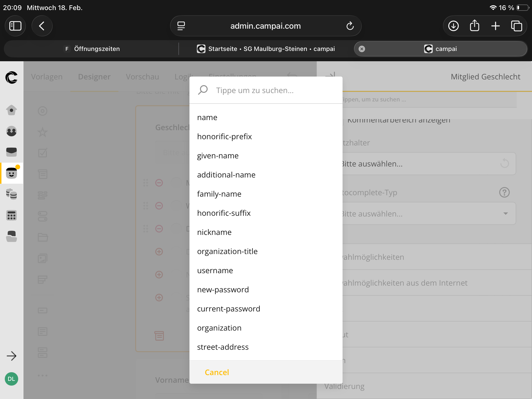The width and height of the screenshot is (532, 399).
Task: Close the current campai browser tab
Action: (362, 49)
